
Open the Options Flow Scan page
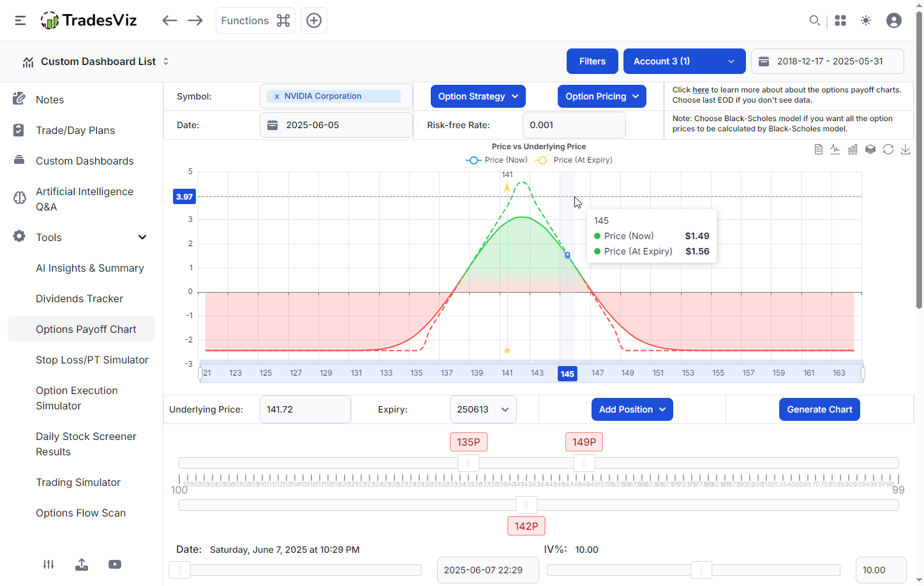click(x=81, y=513)
